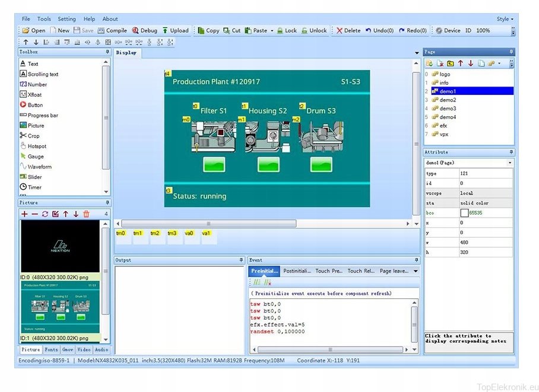The image size is (539, 392).
Task: Lock the selected component
Action: tap(286, 30)
